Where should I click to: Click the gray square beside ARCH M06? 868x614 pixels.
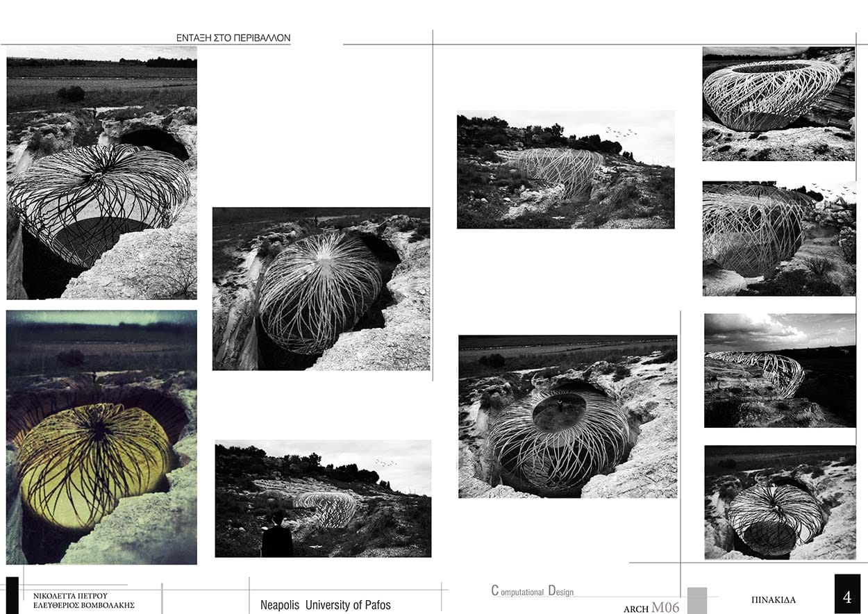(697, 600)
